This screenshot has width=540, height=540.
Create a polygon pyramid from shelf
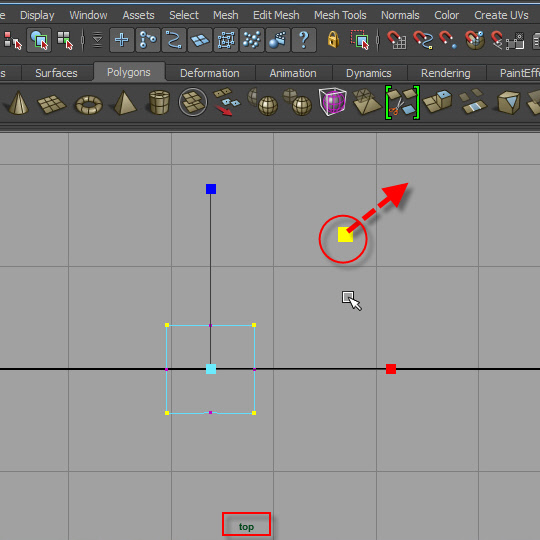point(124,102)
